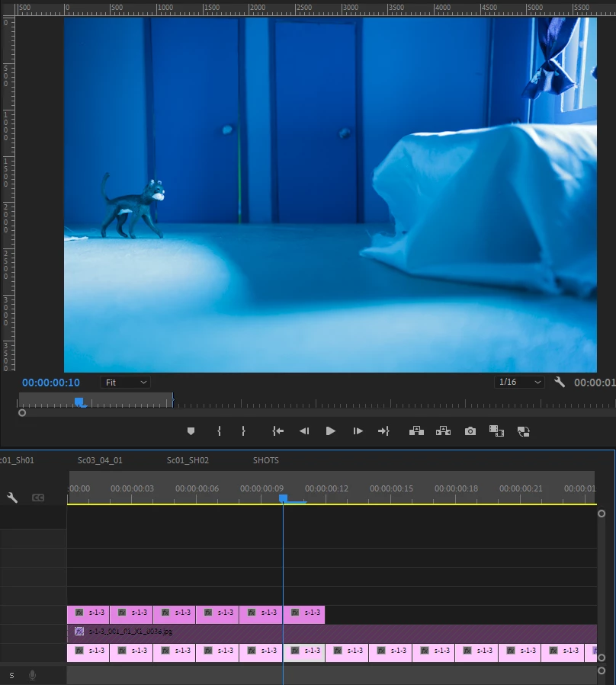Open Program Monitor settings wrench
Screen dimensions: 616x685
[x=559, y=383]
